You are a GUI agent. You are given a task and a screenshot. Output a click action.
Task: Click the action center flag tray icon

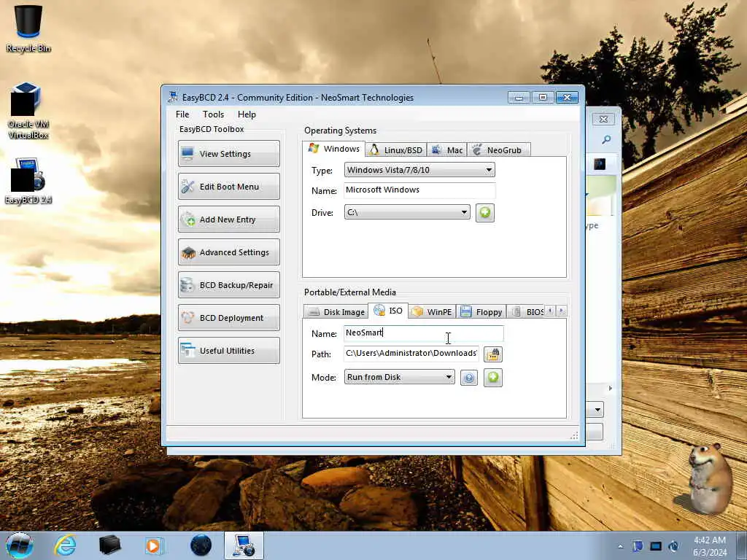coord(638,546)
